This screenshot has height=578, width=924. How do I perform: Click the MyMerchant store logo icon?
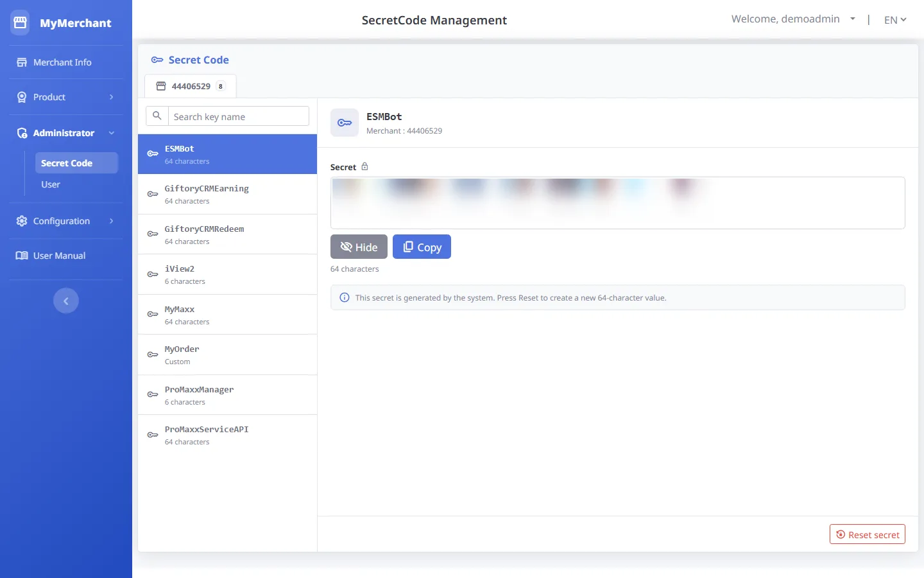tap(20, 22)
